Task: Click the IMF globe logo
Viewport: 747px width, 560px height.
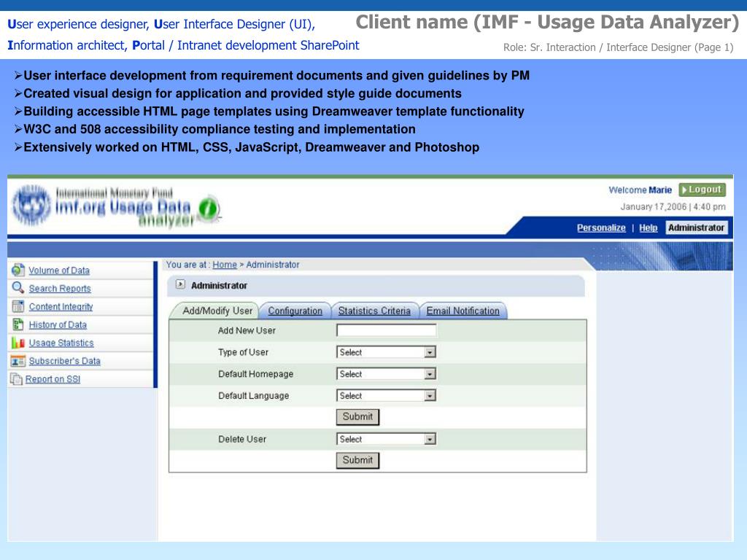Action: [x=31, y=205]
